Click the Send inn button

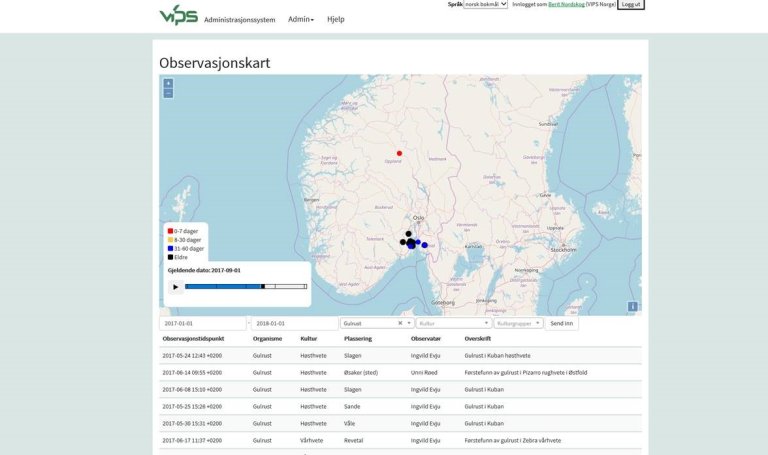point(561,323)
